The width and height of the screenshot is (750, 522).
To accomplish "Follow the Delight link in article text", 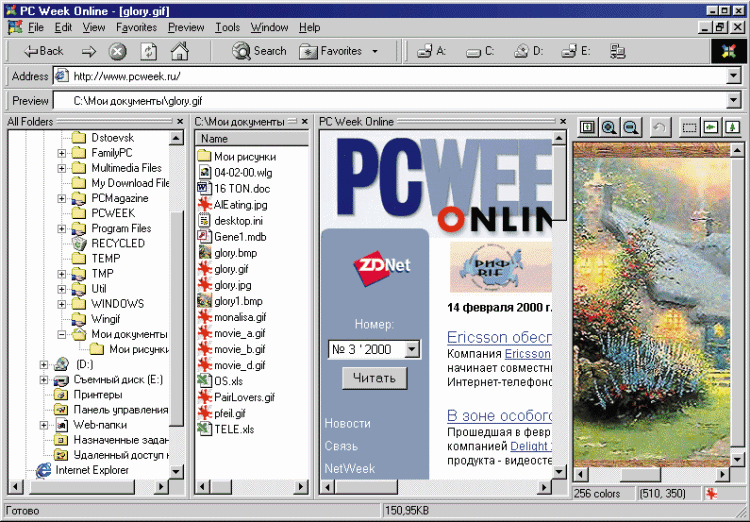I will (x=531, y=446).
